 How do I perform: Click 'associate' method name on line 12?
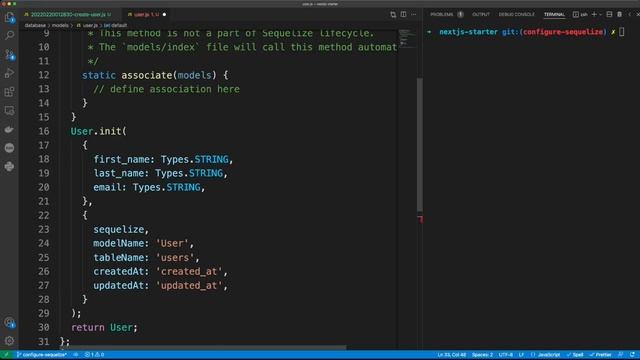click(x=147, y=75)
